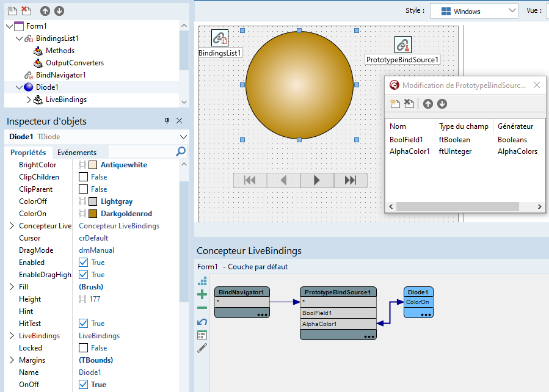Collapse the BindingsList1 tree node

coord(19,38)
